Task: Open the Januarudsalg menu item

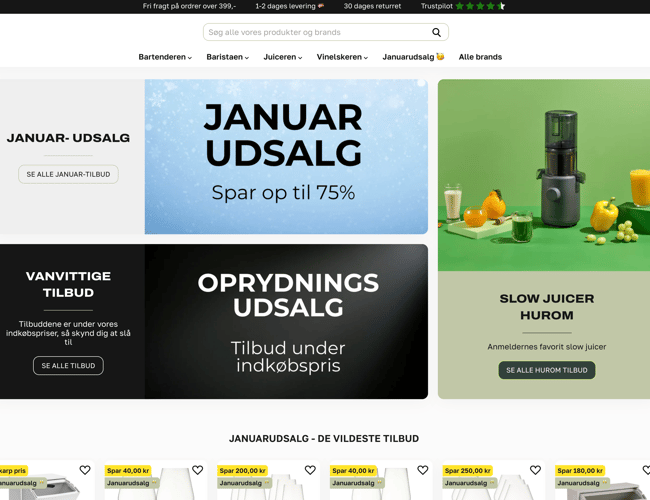Action: [413, 57]
